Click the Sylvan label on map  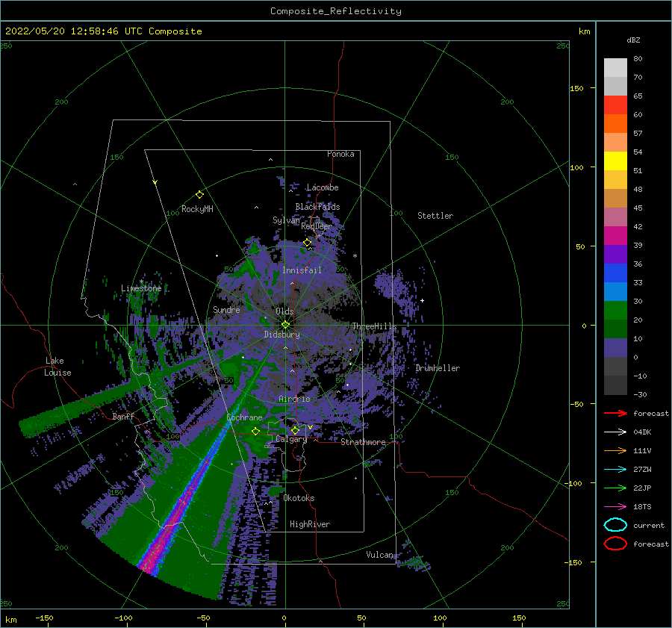click(x=286, y=220)
